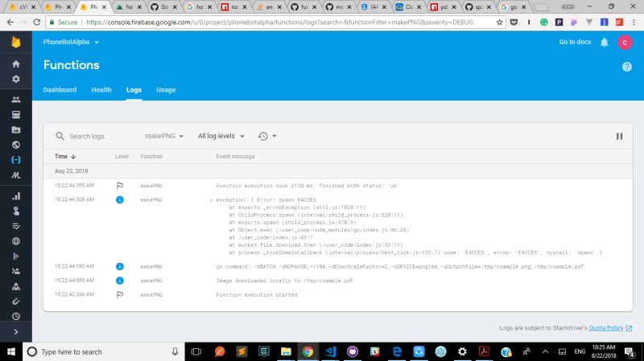Select the Logs tab
The image size is (644, 361).
pos(134,90)
